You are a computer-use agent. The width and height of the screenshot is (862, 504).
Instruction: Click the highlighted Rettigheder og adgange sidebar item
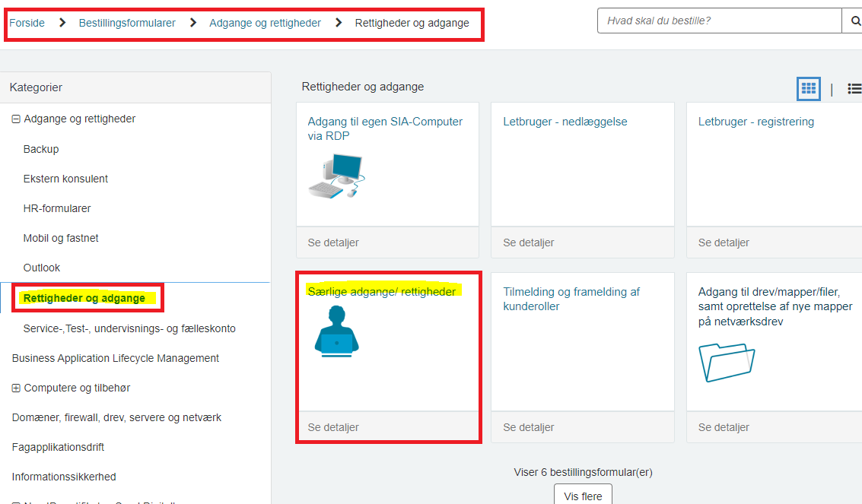tap(83, 297)
